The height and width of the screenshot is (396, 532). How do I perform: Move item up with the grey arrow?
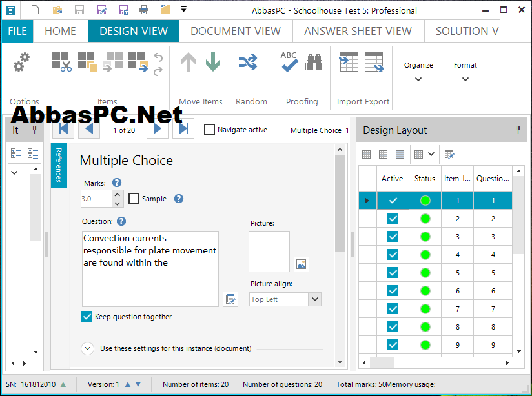pyautogui.click(x=189, y=62)
